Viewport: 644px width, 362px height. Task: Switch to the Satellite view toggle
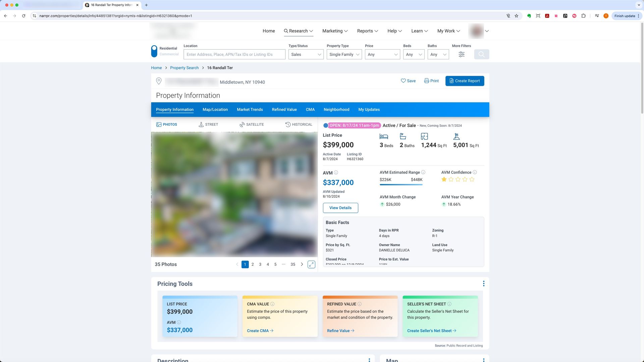click(x=252, y=124)
